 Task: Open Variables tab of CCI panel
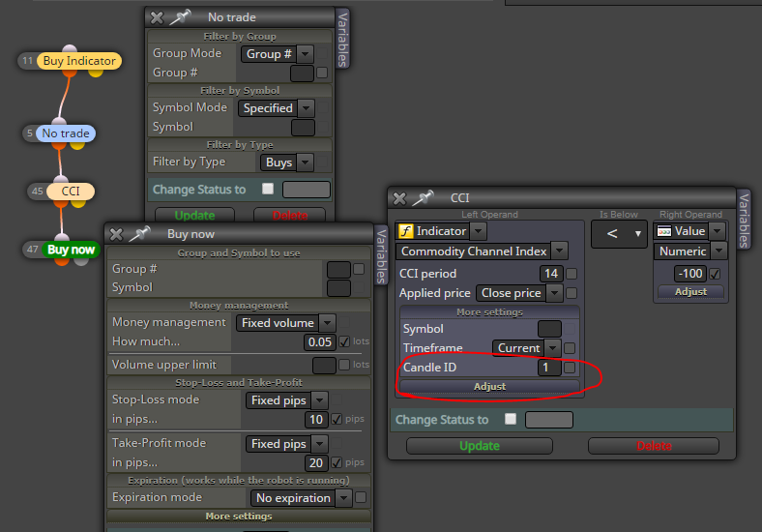(744, 221)
